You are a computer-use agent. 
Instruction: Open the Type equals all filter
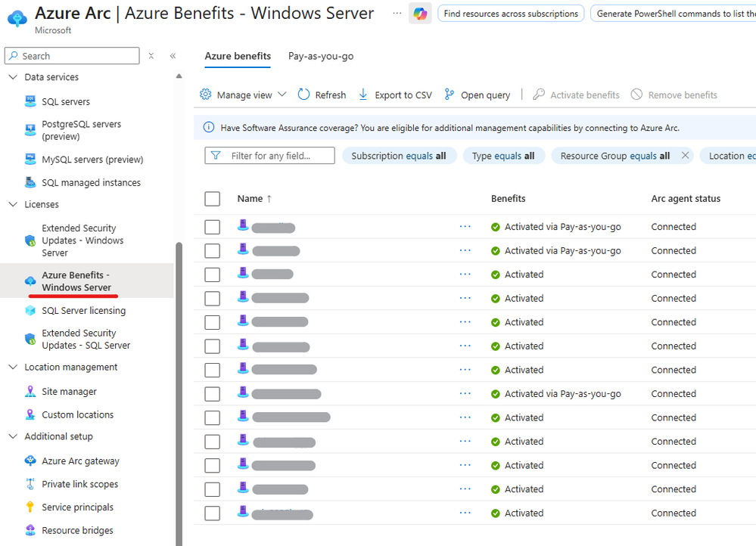tap(503, 156)
